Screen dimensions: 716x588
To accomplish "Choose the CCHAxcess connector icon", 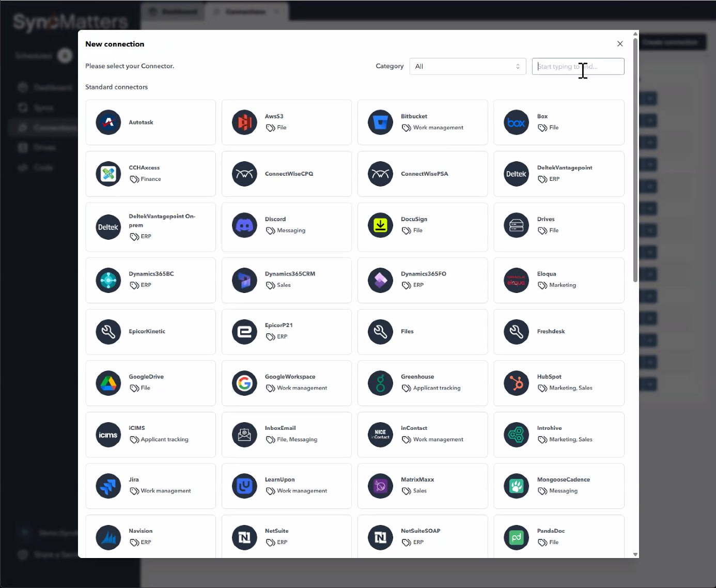I will coord(108,174).
